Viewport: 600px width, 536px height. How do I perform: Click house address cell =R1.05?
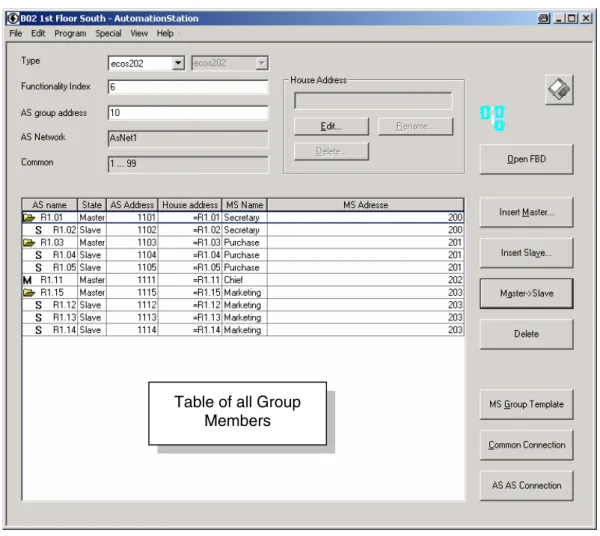190,268
